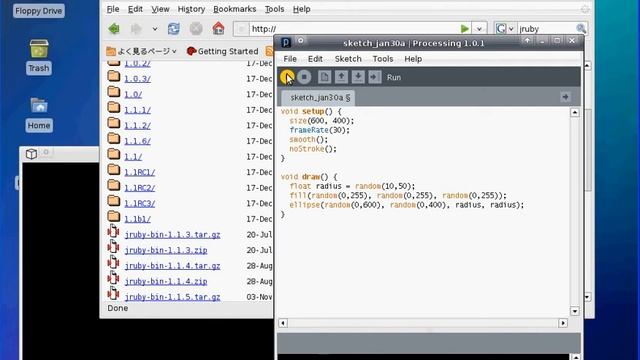Image resolution: width=640 pixels, height=360 pixels.
Task: Click the Done status bar text
Action: [118, 308]
